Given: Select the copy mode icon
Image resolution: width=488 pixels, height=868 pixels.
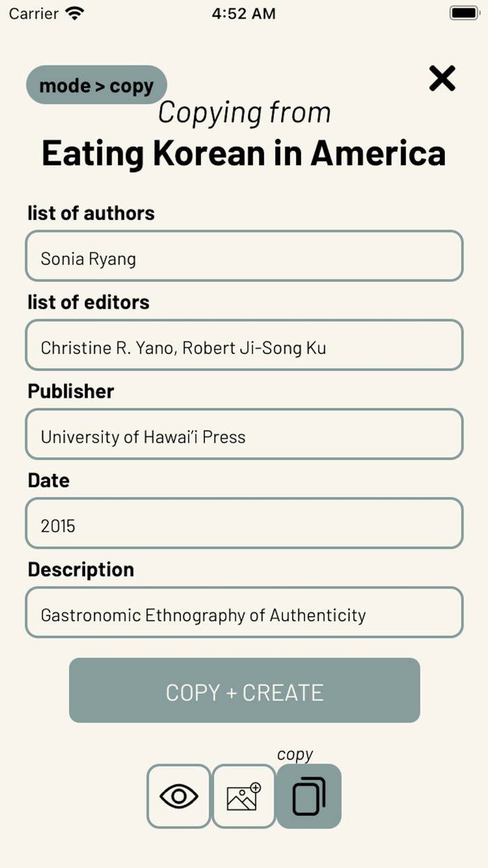Looking at the screenshot, I should pos(309,796).
